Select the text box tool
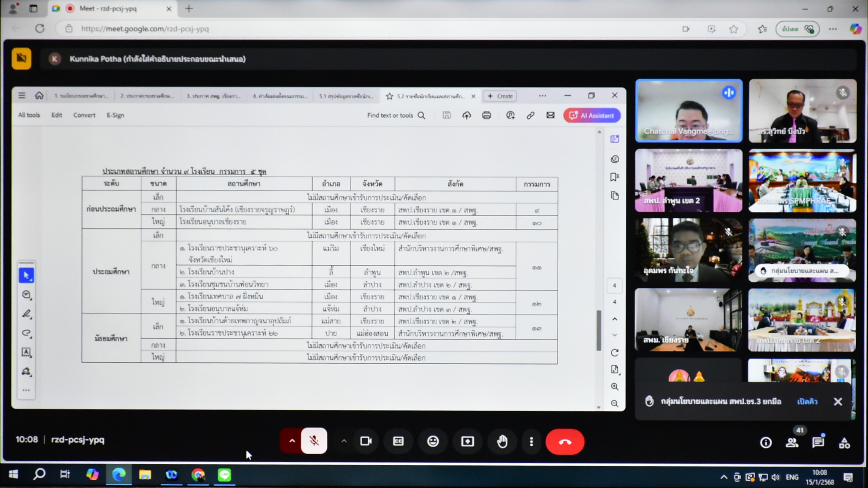The width and height of the screenshot is (868, 488). coord(26,352)
